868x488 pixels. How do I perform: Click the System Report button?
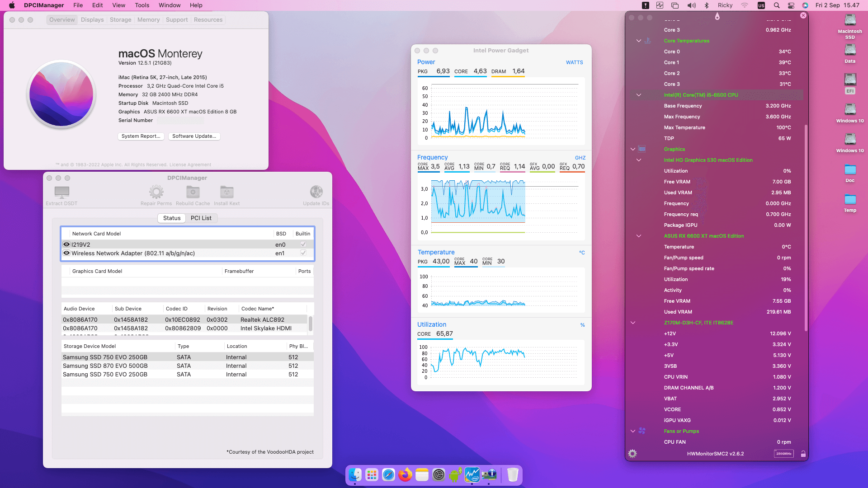[141, 136]
